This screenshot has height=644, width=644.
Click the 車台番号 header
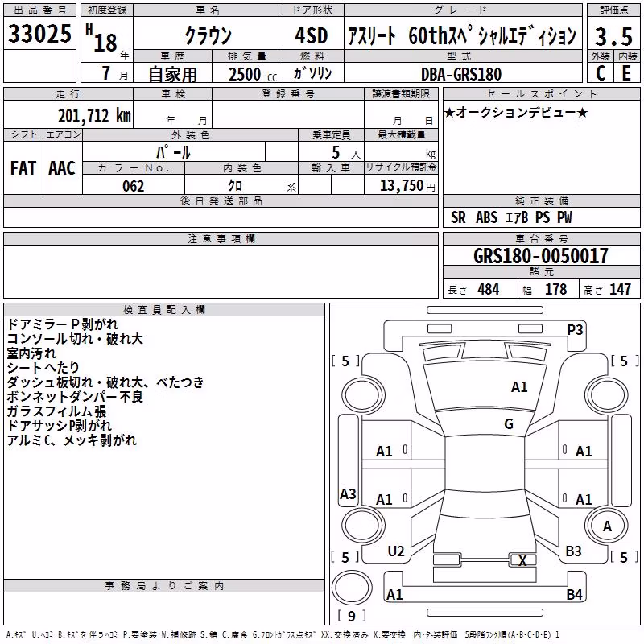541,238
